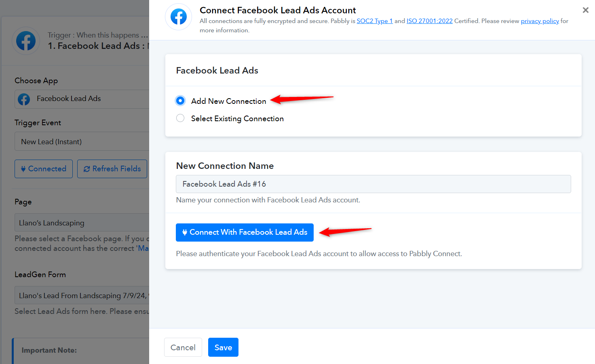The width and height of the screenshot is (595, 364).
Task: Click the New Connection Name input field
Action: [x=373, y=184]
